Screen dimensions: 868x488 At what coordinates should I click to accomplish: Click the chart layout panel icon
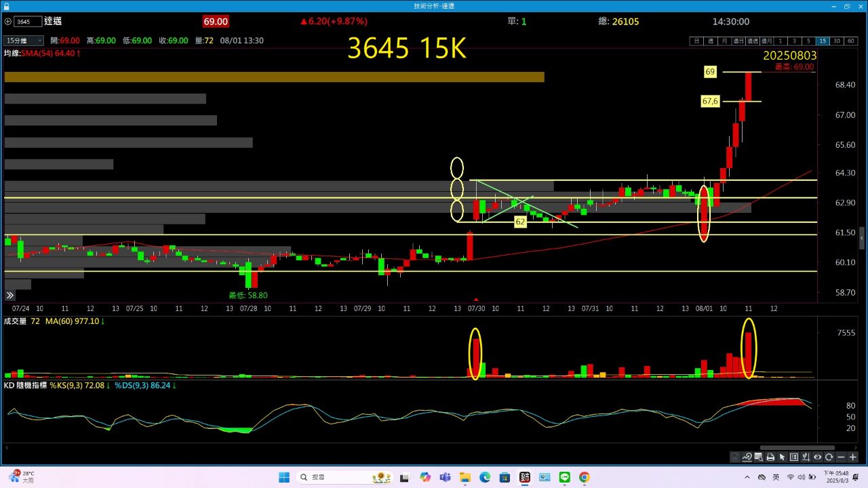[794, 457]
